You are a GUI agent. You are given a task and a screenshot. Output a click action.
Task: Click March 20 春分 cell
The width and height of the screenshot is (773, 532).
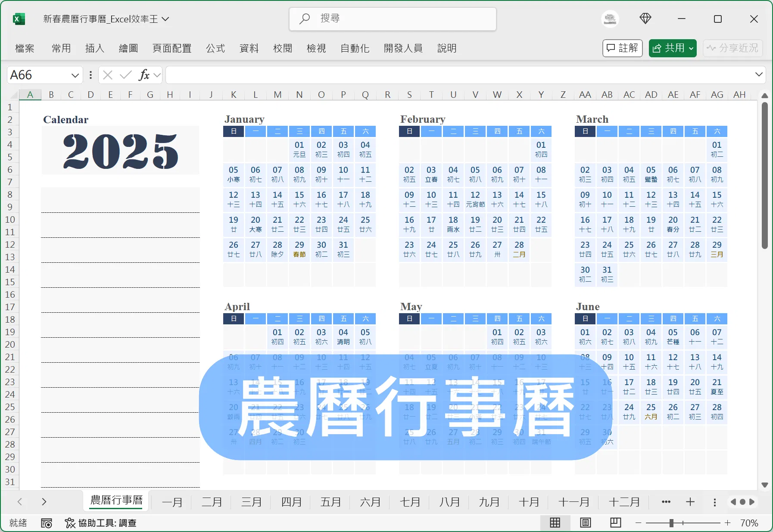point(673,224)
